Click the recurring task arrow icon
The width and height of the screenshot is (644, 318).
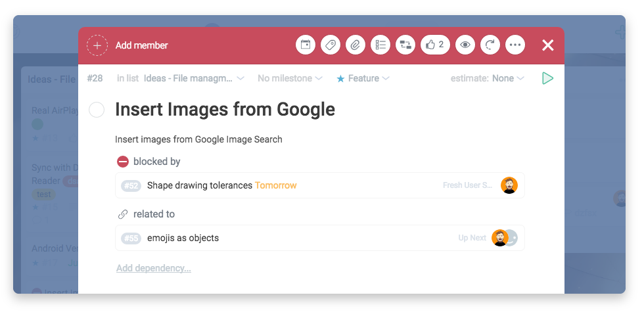pos(490,45)
